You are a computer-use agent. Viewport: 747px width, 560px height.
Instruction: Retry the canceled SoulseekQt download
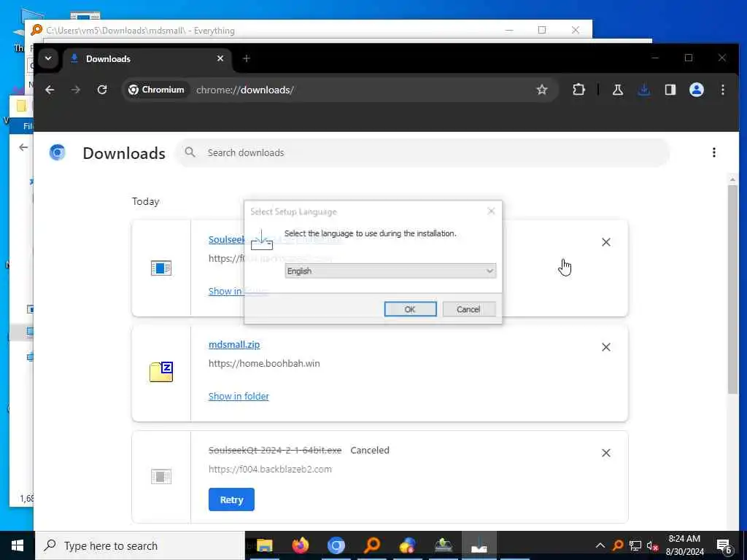click(x=231, y=499)
